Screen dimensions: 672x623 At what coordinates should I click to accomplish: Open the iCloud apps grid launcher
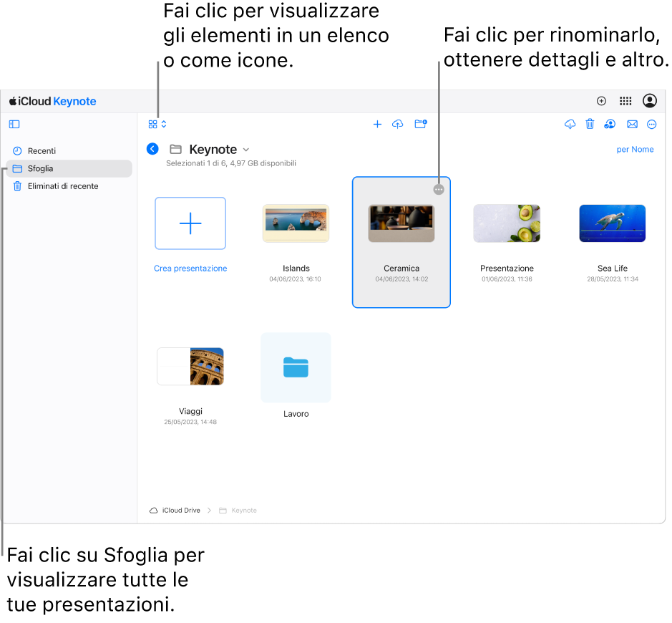625,101
